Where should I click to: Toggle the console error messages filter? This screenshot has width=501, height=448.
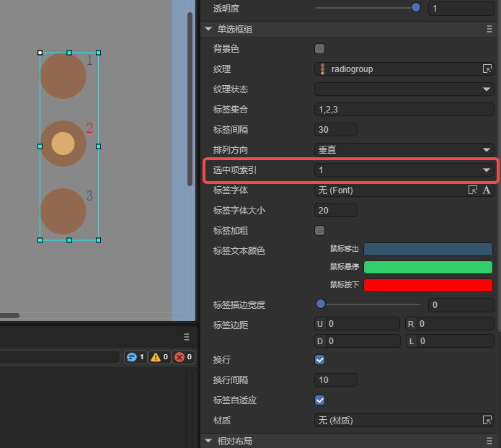[183, 357]
